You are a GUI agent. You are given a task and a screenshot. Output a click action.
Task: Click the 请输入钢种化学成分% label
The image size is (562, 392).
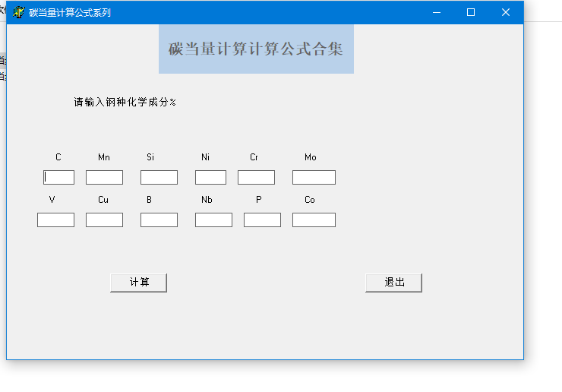click(125, 103)
